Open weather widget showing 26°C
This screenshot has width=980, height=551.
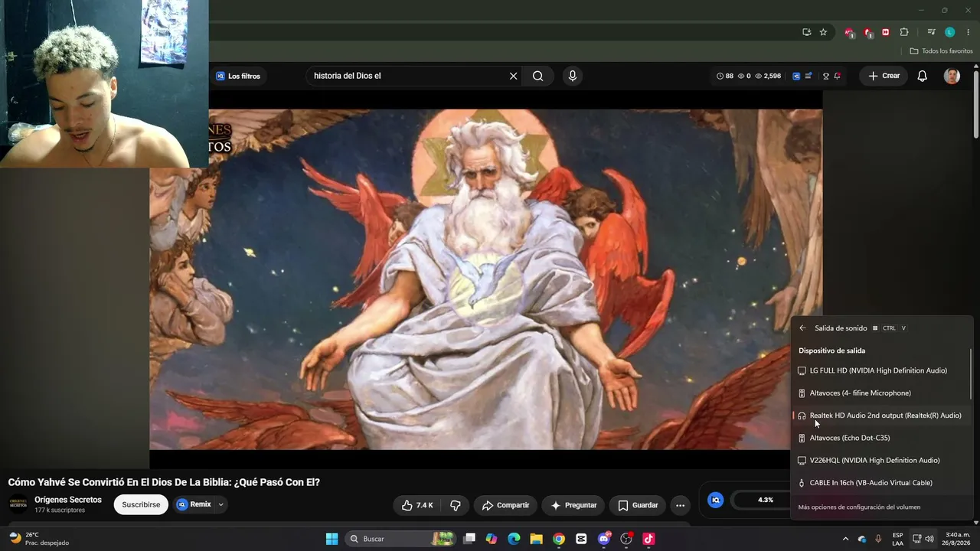[39, 539]
